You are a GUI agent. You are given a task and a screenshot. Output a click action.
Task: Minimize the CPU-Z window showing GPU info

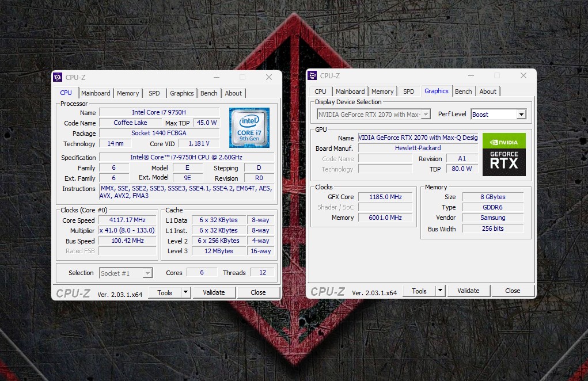coord(471,75)
